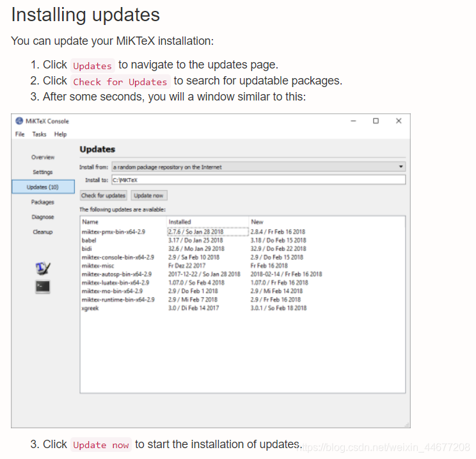Select the bidi package row

tap(242, 248)
